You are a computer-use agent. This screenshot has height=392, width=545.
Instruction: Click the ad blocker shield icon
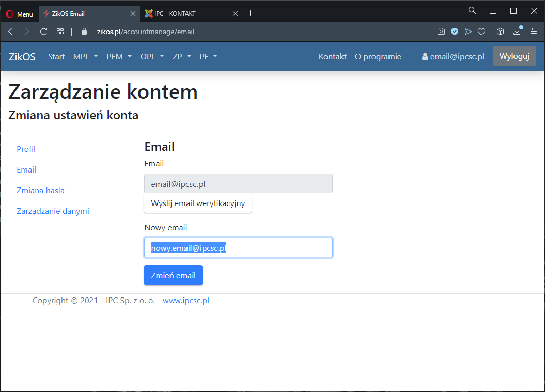[455, 32]
